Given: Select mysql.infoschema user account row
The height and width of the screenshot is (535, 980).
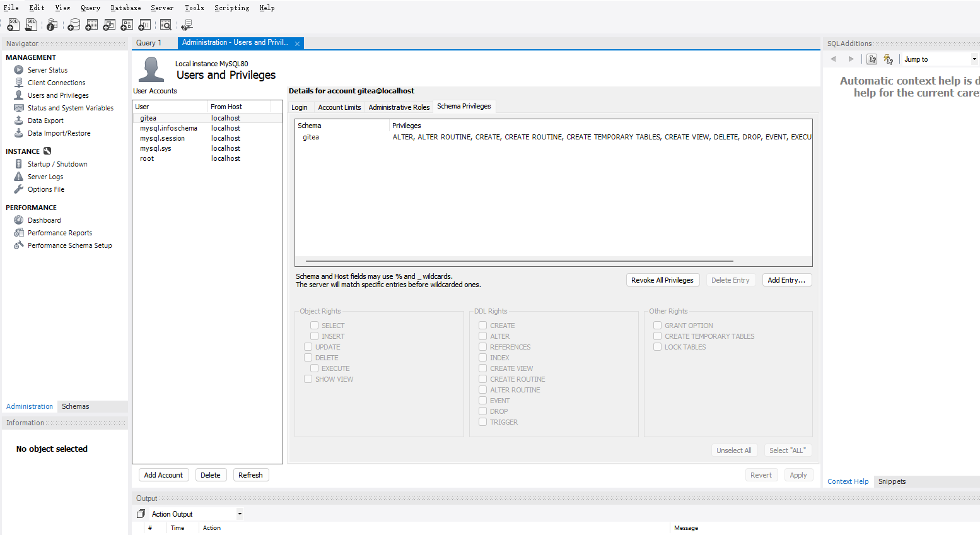Looking at the screenshot, I should click(207, 128).
